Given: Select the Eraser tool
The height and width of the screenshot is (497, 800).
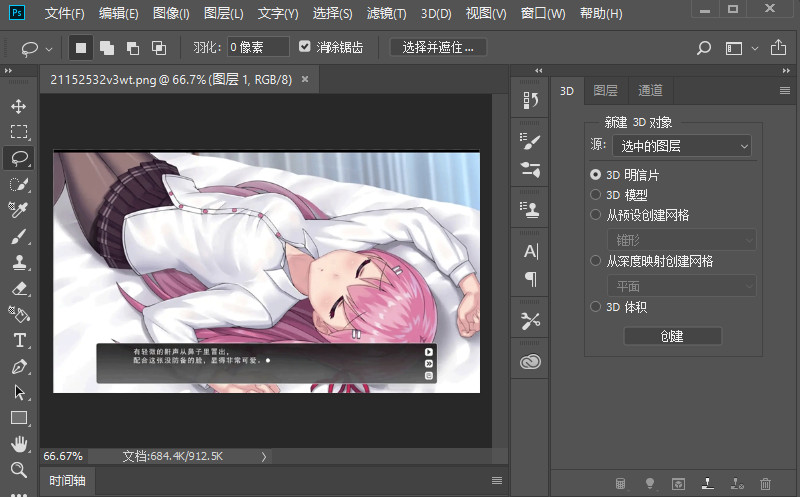Looking at the screenshot, I should click(19, 288).
